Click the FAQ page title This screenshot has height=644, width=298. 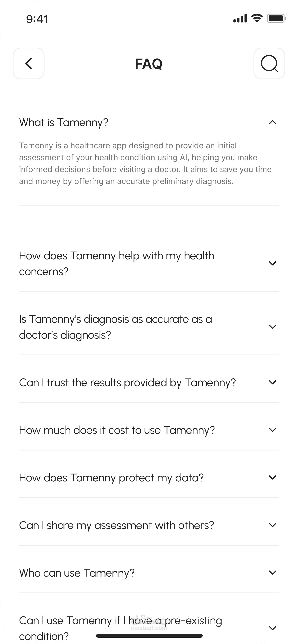coord(149,64)
